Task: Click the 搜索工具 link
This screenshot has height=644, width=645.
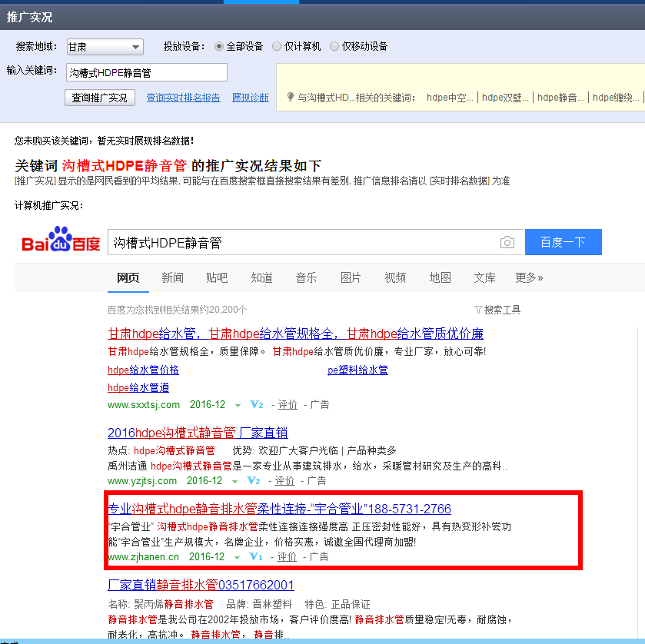Action: coord(502,310)
